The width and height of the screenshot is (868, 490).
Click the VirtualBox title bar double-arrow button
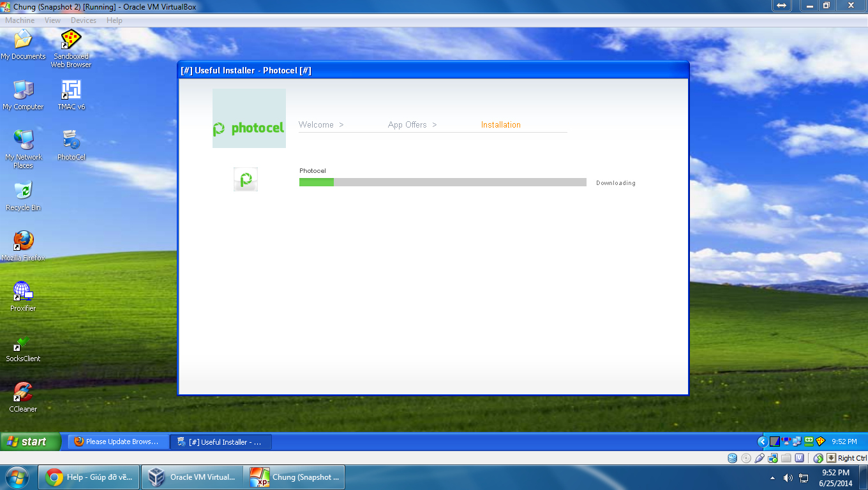click(x=781, y=6)
